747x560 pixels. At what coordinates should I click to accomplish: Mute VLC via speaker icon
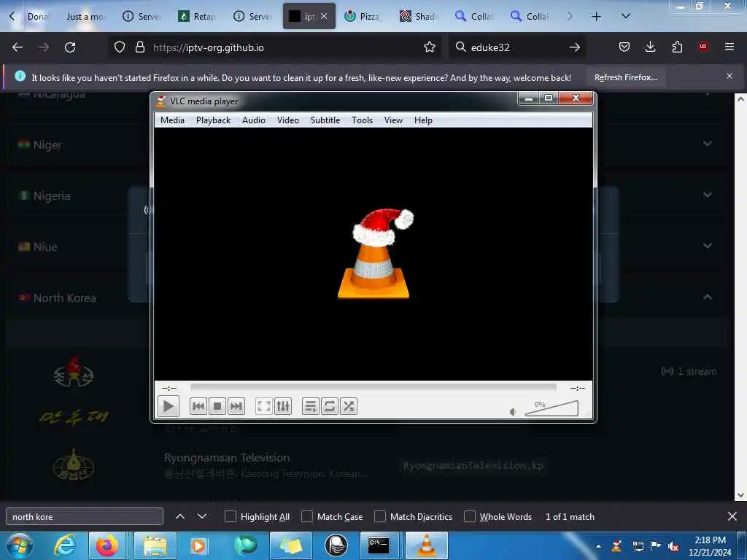pos(513,412)
